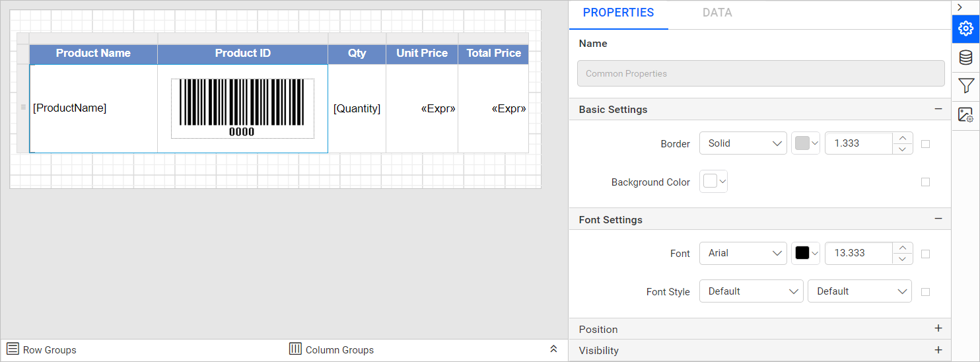The height and width of the screenshot is (362, 980).
Task: Open the black font color swatch
Action: (805, 253)
